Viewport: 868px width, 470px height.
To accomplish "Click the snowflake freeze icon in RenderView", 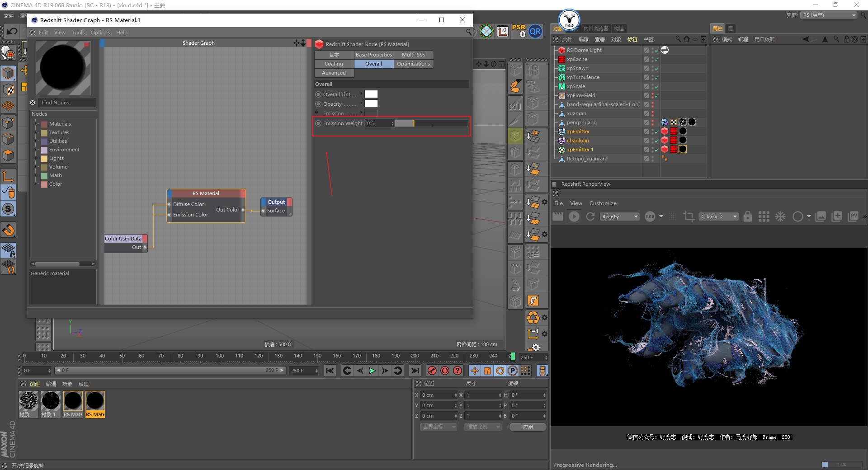I will coord(780,216).
